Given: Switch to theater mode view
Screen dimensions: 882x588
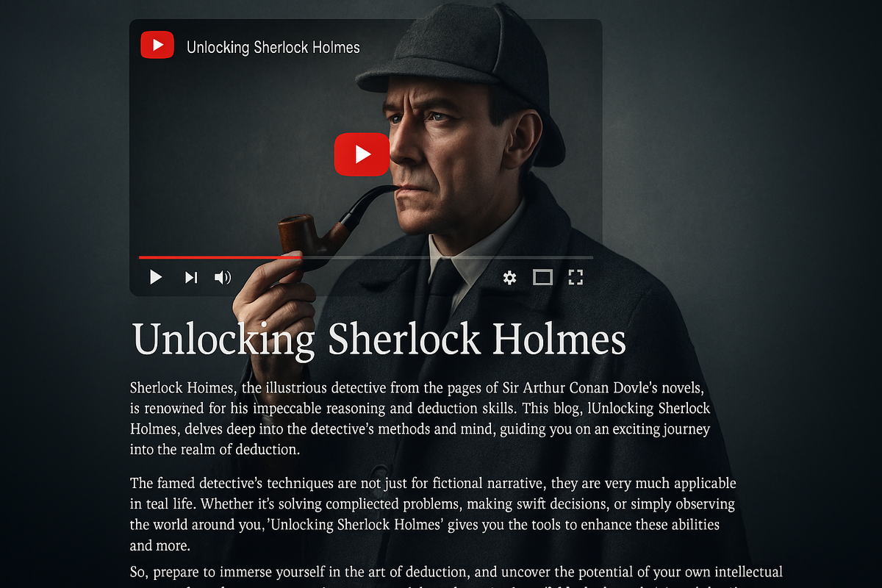Looking at the screenshot, I should click(x=542, y=277).
